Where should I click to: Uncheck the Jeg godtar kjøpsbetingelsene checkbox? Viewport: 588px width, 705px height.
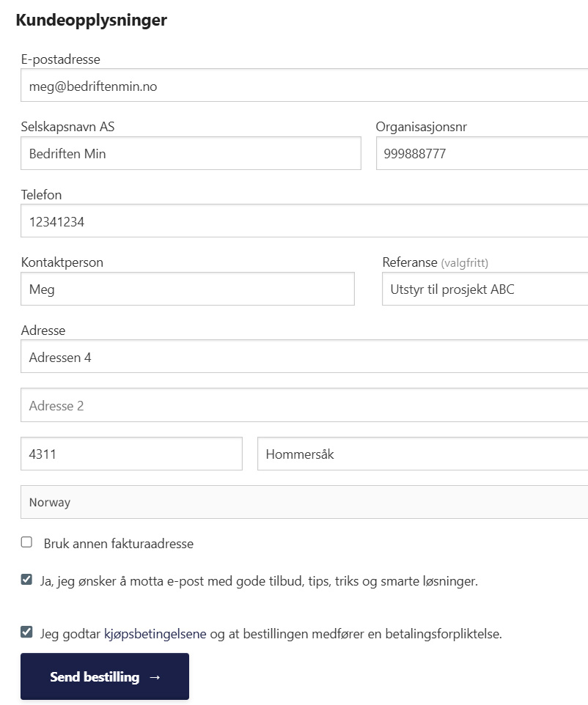coord(27,632)
